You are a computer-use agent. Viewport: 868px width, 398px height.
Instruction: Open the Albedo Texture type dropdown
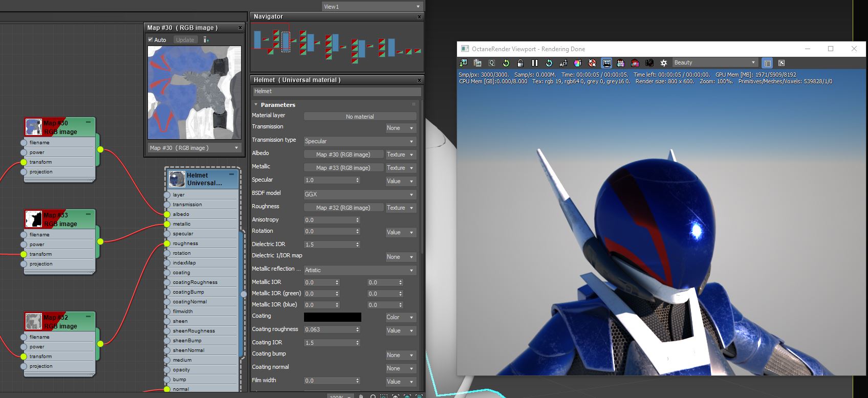tap(401, 154)
